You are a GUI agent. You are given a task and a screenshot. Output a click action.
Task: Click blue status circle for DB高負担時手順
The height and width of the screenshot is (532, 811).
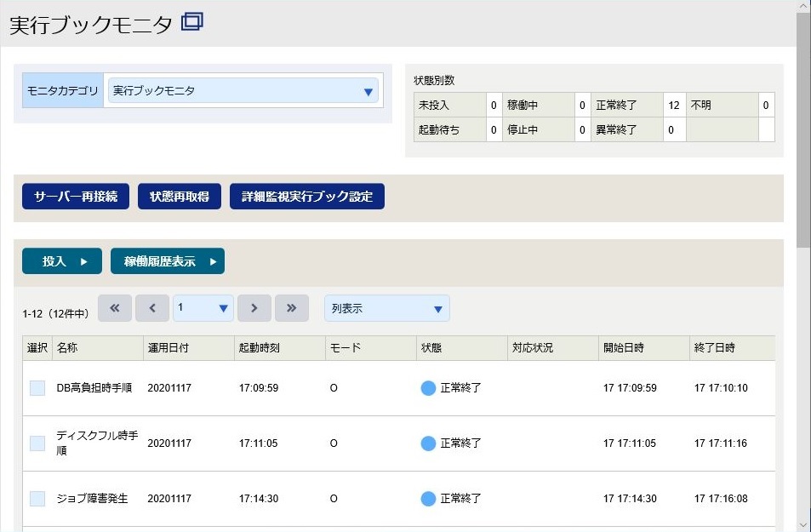click(428, 387)
